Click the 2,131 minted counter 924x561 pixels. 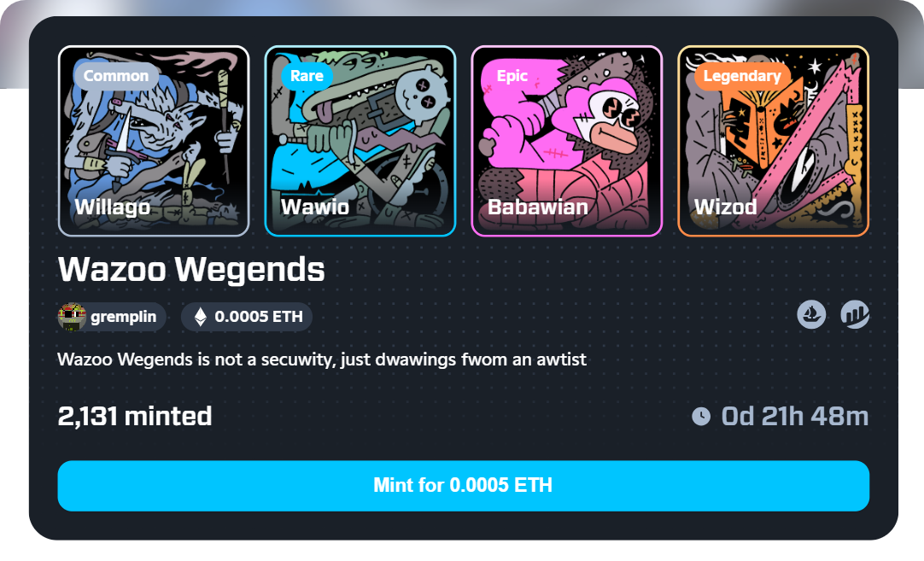click(x=135, y=416)
